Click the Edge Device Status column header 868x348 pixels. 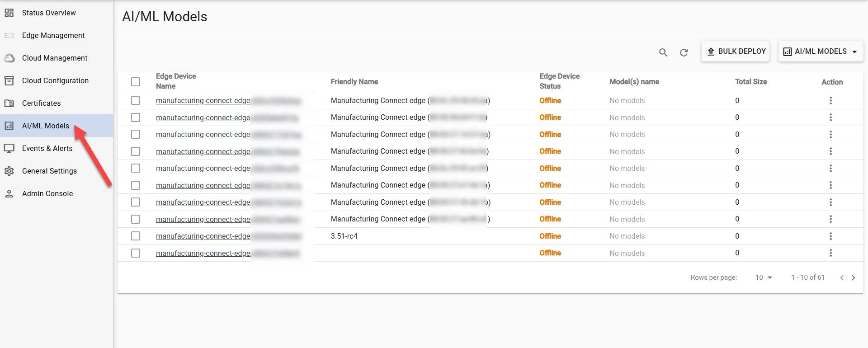point(560,81)
